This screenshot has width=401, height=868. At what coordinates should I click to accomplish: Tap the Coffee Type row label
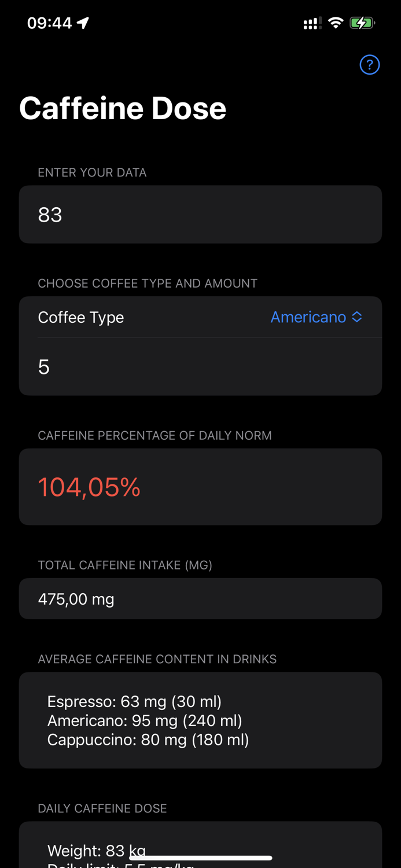pos(81,317)
